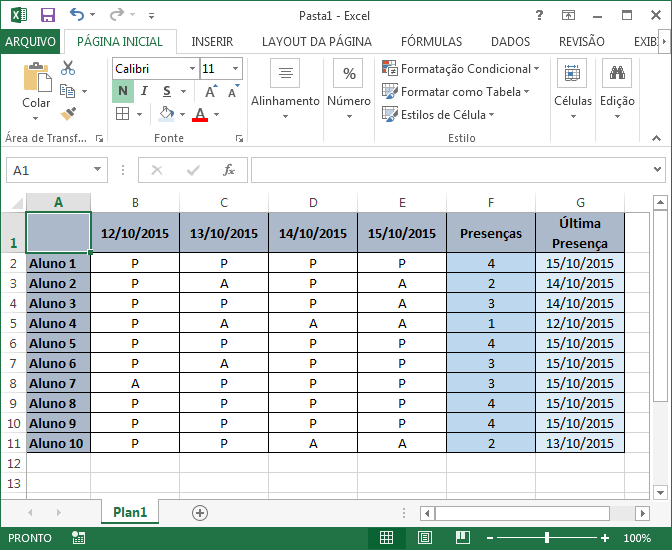Click the zoom slider handle
The width and height of the screenshot is (672, 550).
tap(547, 538)
